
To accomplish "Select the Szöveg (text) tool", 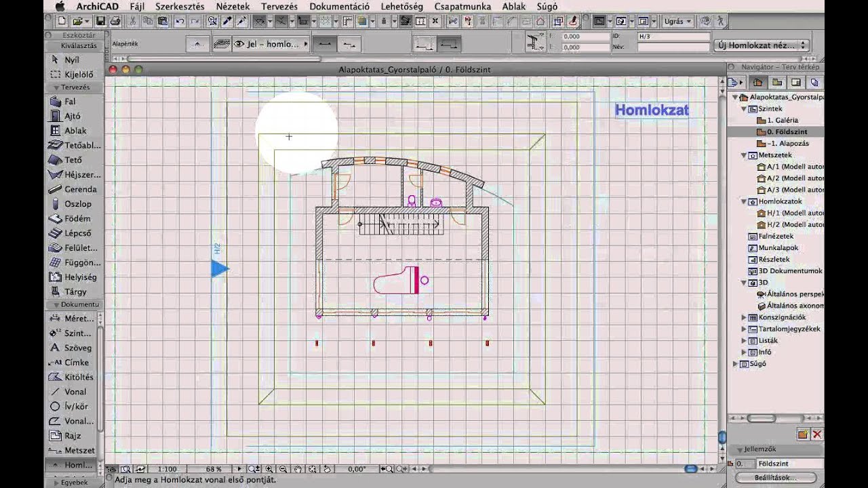I will point(71,348).
